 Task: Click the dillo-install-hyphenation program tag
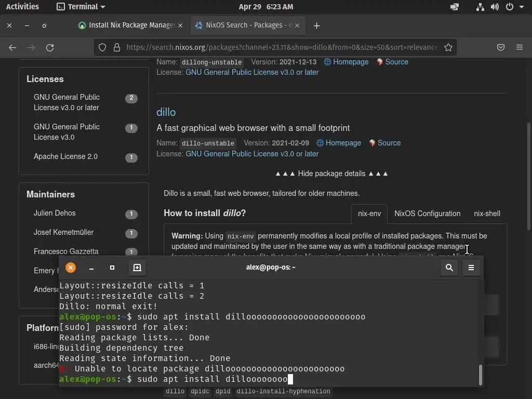283,392
